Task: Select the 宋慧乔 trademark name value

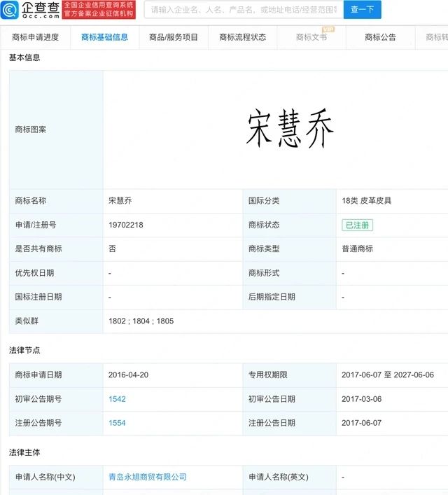Action: (x=120, y=201)
